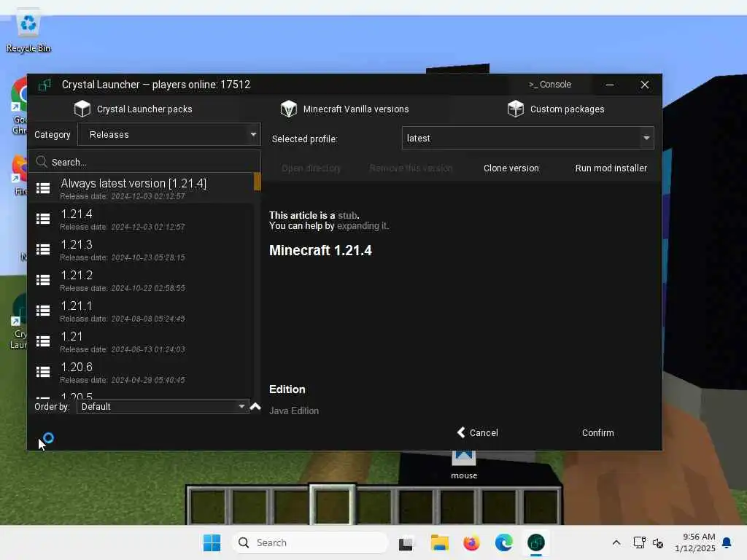Open the Selected profile dropdown
Screen dimensions: 747x560
pos(527,138)
